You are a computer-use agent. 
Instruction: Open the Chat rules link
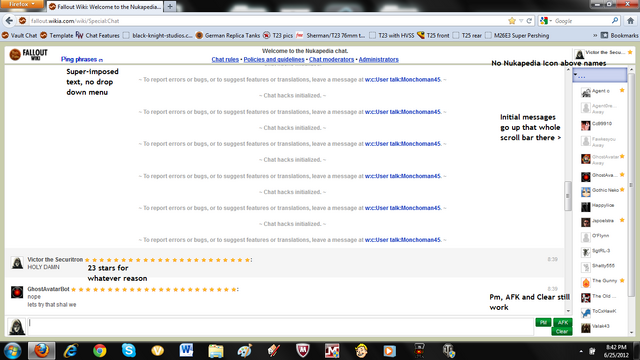coord(225,60)
